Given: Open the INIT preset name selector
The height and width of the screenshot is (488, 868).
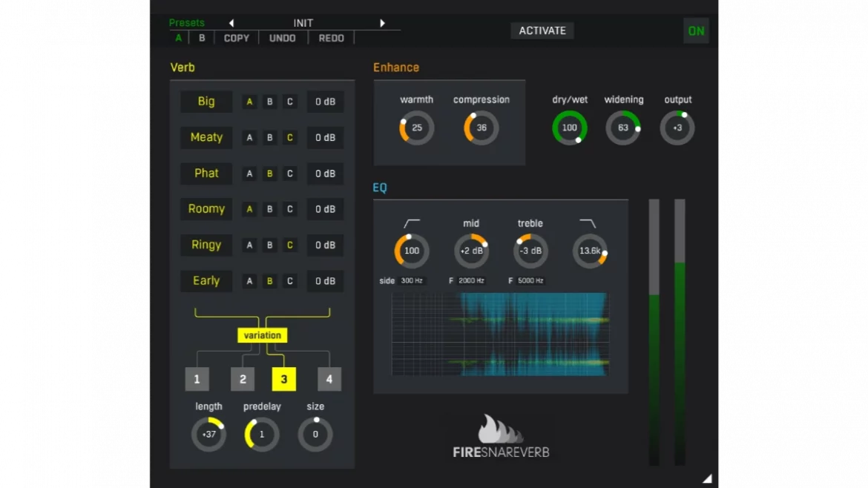Looking at the screenshot, I should (x=303, y=23).
